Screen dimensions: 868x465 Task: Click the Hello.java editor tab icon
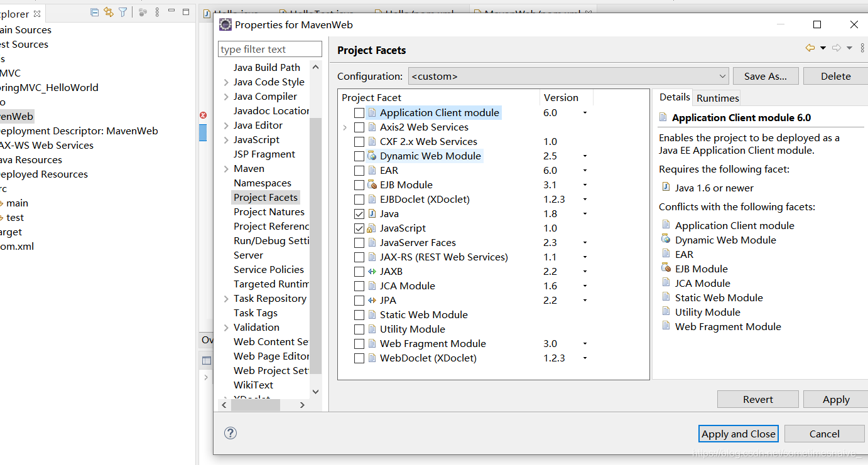(206, 13)
